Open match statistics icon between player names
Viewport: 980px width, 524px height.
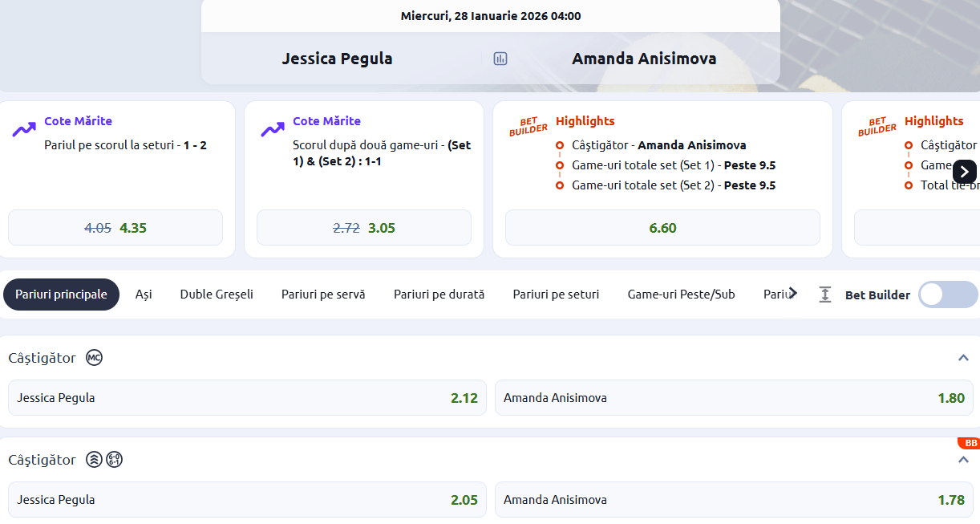[500, 59]
